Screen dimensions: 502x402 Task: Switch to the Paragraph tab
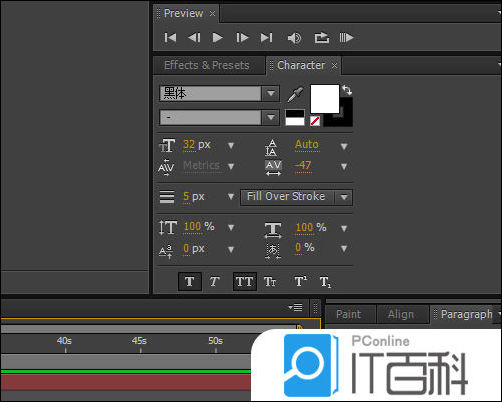point(466,314)
